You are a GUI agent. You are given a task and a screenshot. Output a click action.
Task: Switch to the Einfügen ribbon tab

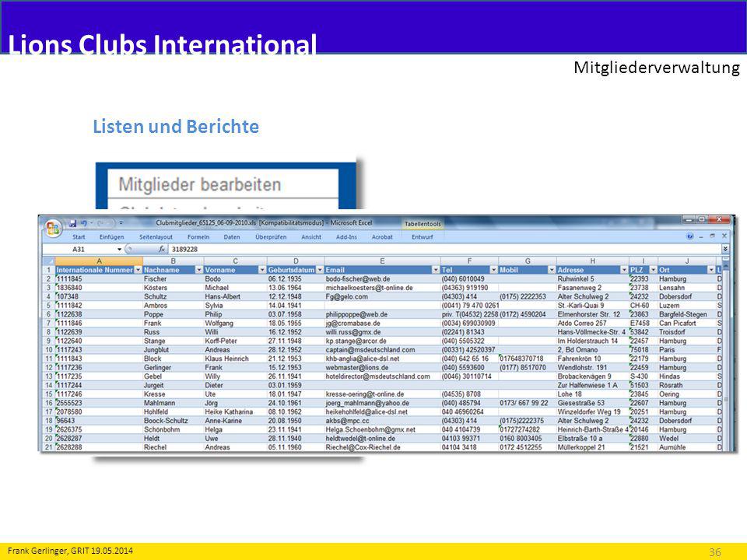coord(111,236)
